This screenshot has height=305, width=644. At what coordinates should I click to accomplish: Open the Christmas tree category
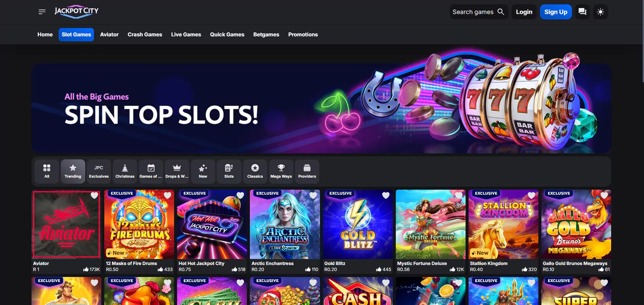pyautogui.click(x=125, y=171)
